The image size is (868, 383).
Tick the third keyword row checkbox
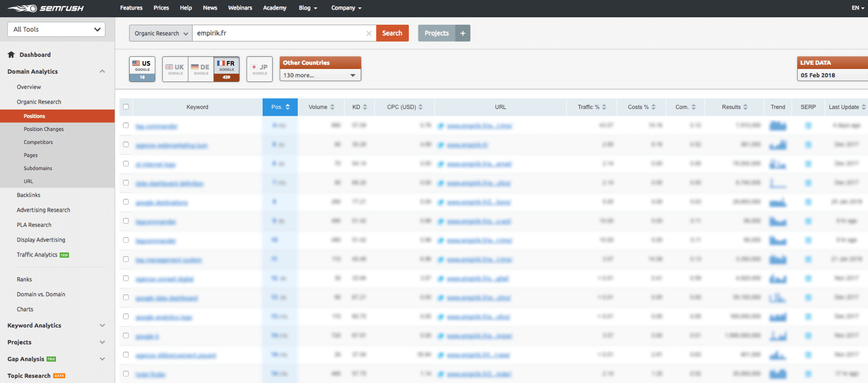pos(126,164)
